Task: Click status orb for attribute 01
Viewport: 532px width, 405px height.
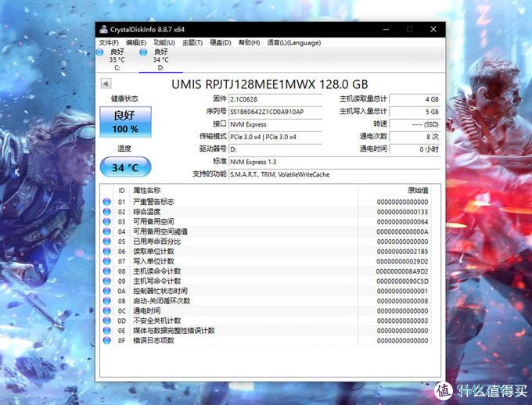Action: coord(107,202)
